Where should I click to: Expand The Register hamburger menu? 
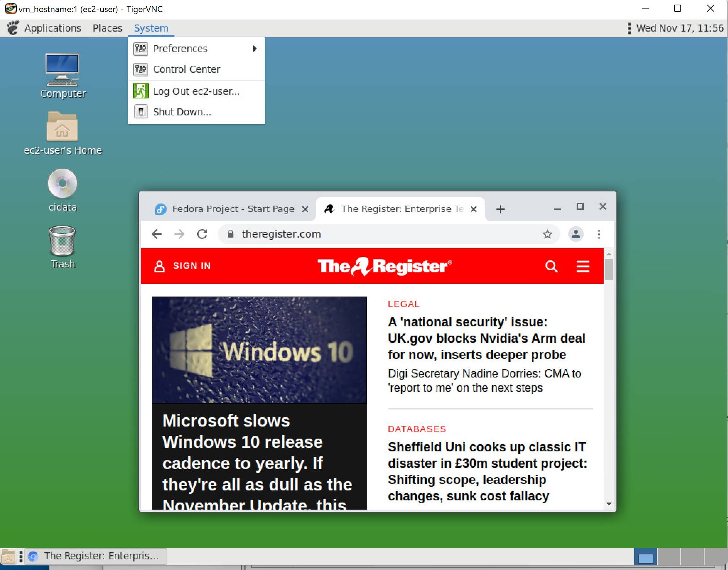point(583,266)
